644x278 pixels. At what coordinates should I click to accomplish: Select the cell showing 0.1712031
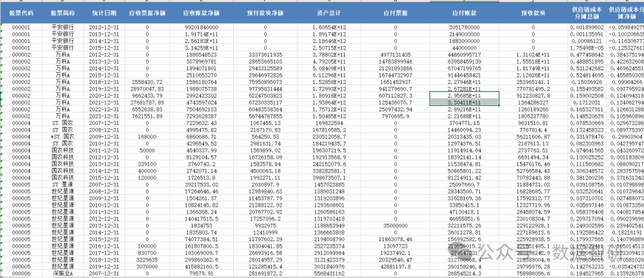click(x=587, y=102)
